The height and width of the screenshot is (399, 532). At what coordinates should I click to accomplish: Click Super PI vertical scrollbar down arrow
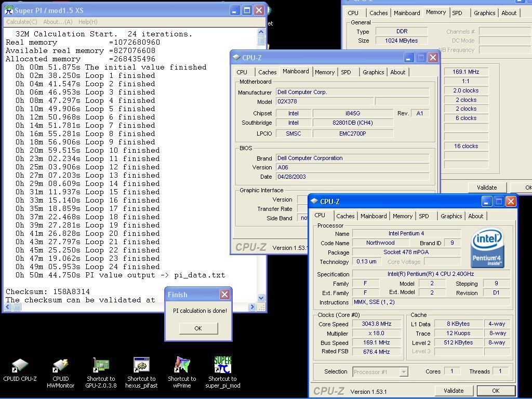pos(261,298)
